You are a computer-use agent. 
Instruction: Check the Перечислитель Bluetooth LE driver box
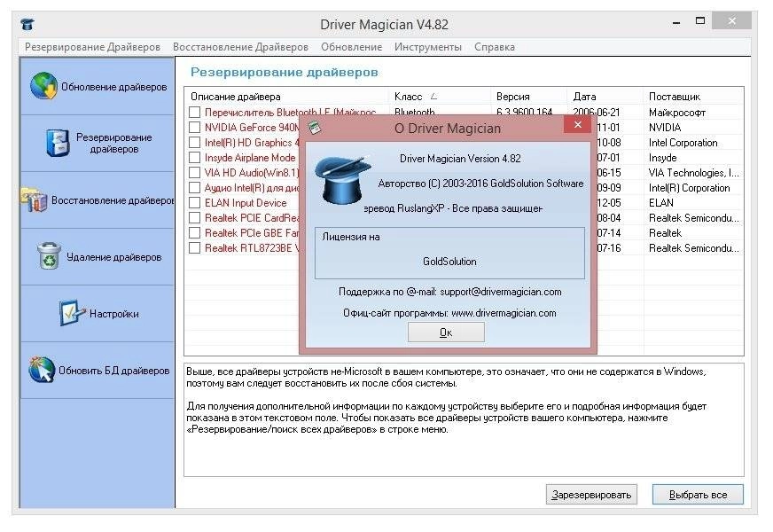click(195, 113)
